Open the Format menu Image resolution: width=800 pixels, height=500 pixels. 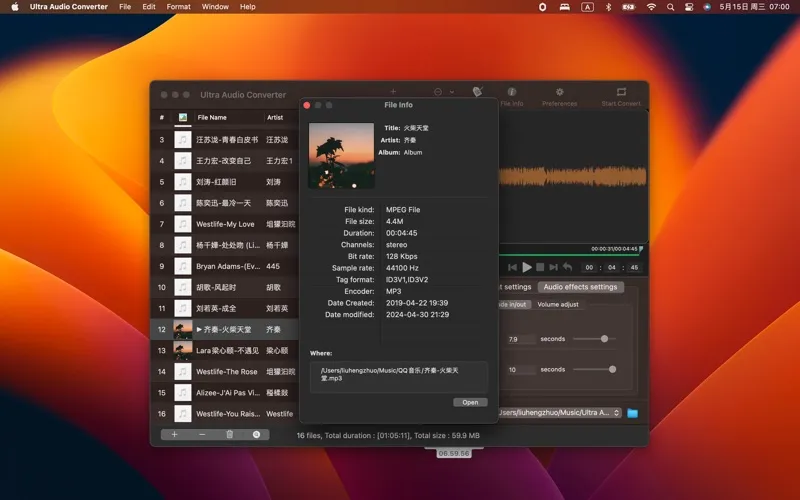[179, 7]
